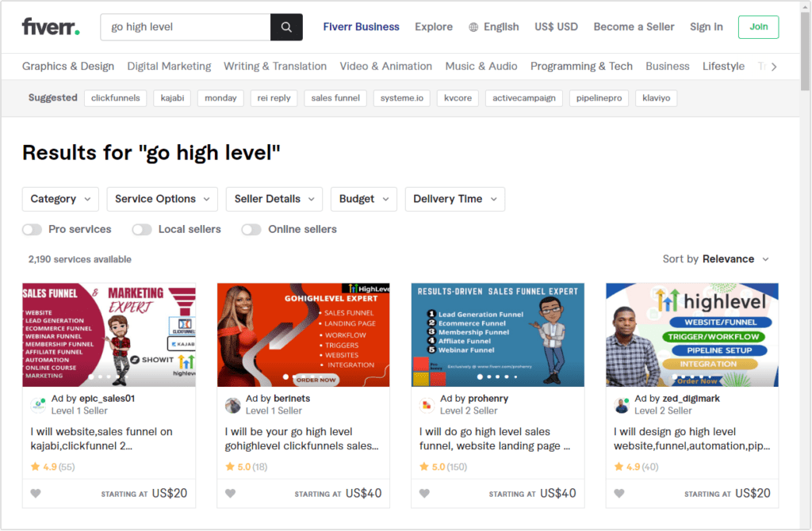Click star rating 5.0 (150)

click(443, 467)
